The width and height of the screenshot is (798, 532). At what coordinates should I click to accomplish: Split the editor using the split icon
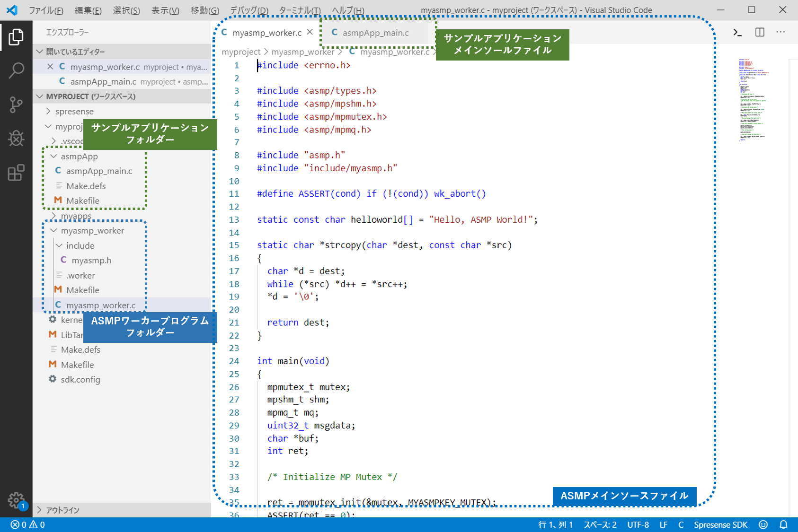760,32
